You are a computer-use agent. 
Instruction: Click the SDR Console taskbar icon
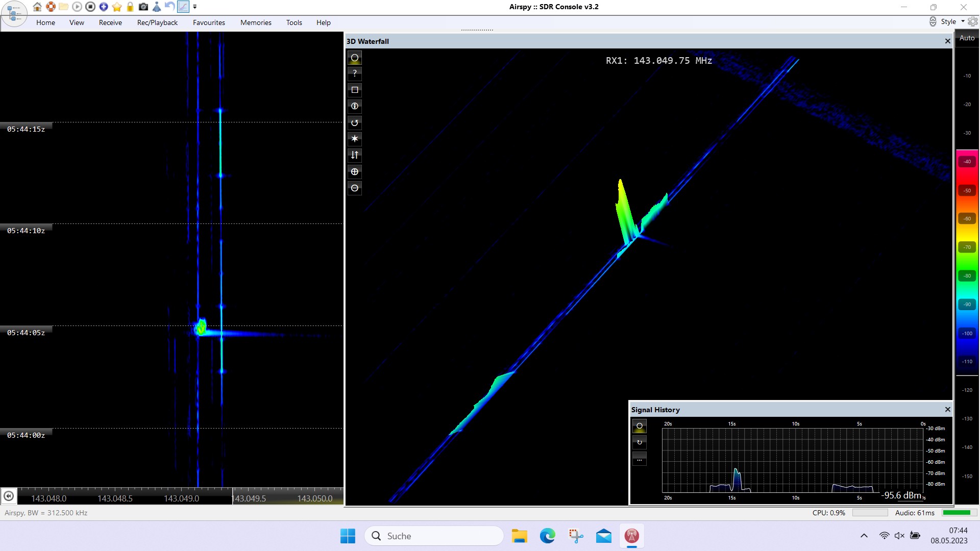pyautogui.click(x=632, y=536)
